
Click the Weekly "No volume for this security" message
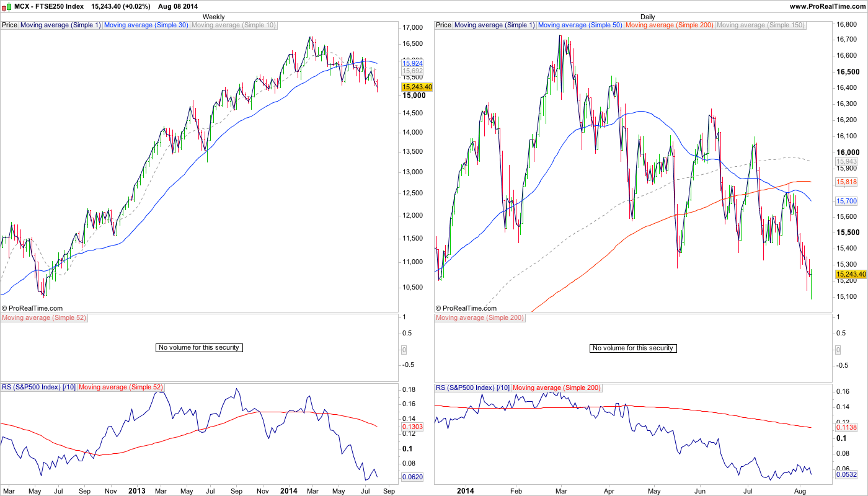point(198,348)
